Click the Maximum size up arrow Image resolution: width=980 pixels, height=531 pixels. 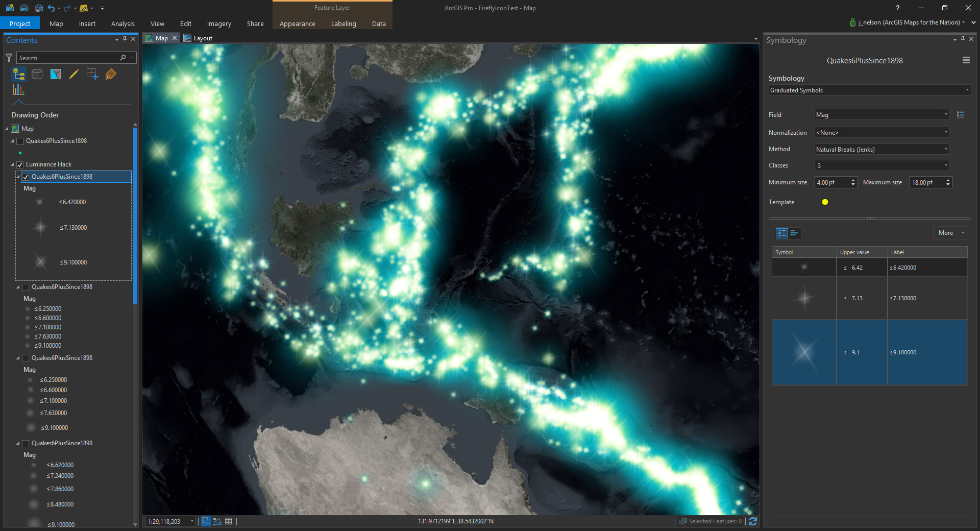click(x=948, y=180)
